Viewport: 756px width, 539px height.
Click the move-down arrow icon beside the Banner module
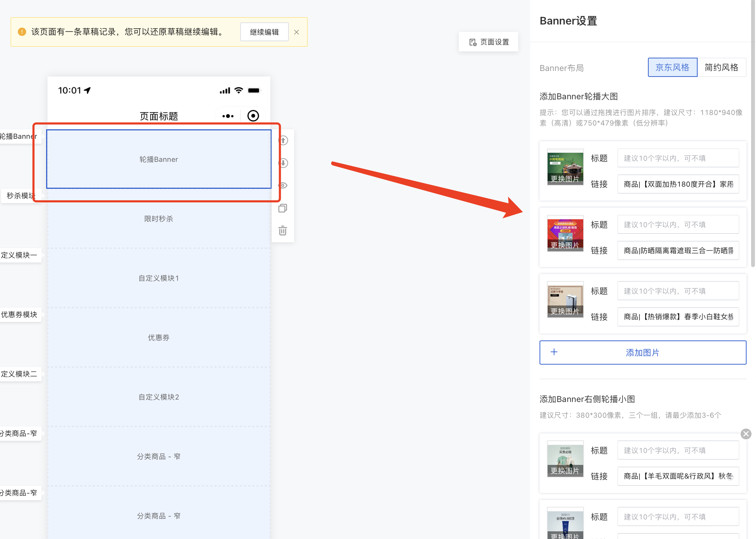(x=283, y=163)
